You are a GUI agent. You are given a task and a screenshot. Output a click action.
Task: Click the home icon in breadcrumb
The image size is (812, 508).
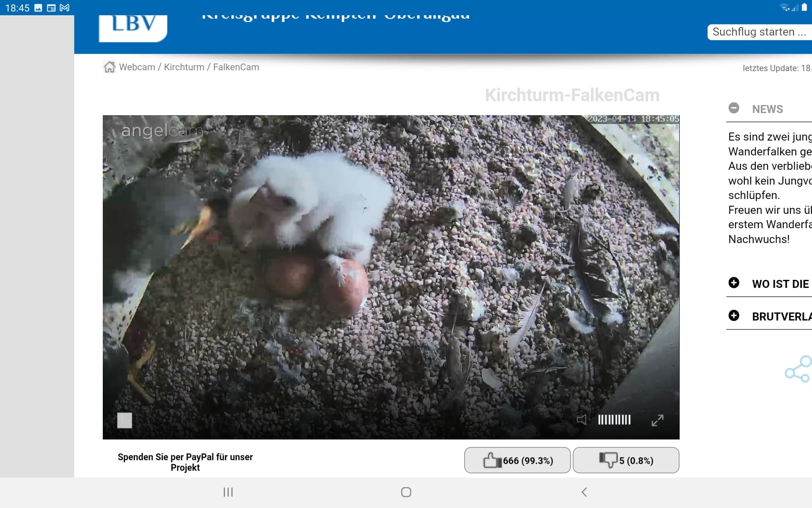coord(110,67)
